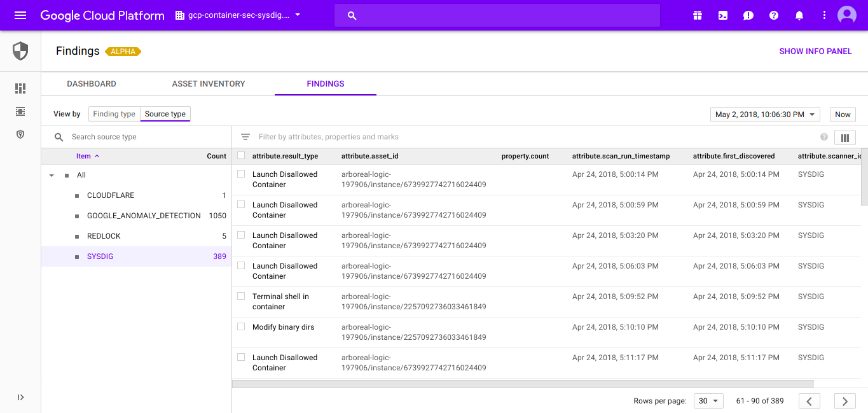Open the asset list icon in sidebar
Image resolution: width=868 pixels, height=413 pixels.
(x=20, y=111)
